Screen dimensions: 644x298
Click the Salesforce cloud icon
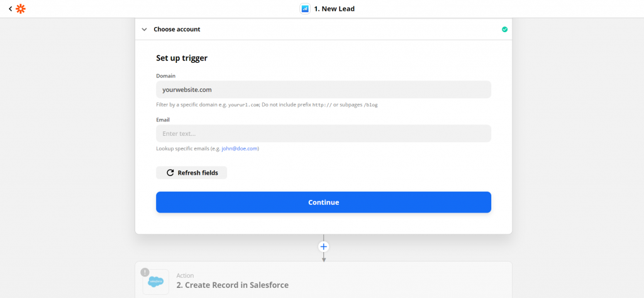click(x=156, y=282)
